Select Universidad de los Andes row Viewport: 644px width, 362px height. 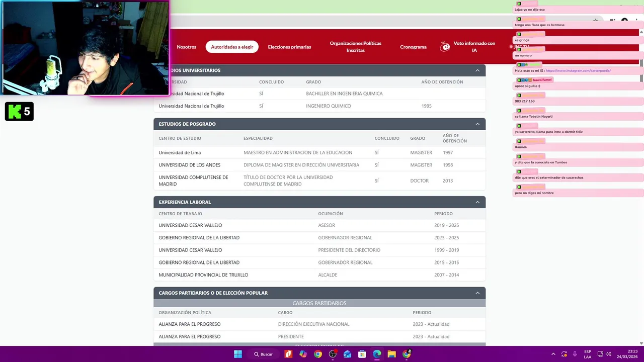click(x=319, y=165)
